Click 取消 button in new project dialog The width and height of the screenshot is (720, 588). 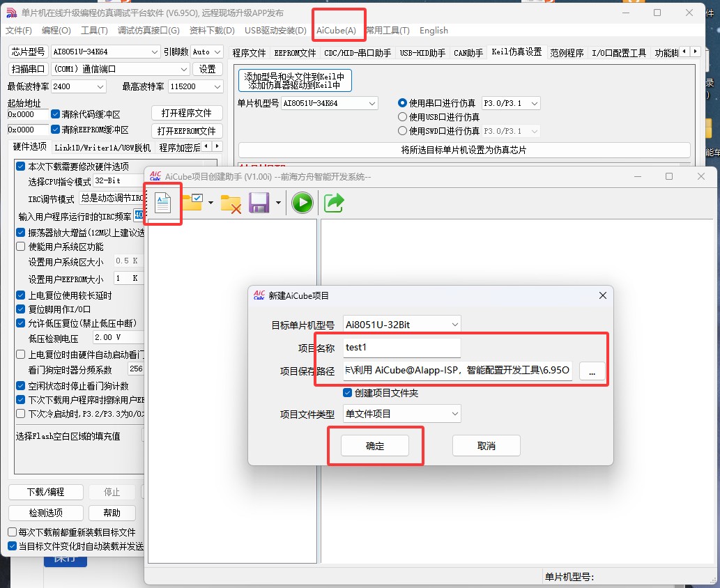coord(487,446)
